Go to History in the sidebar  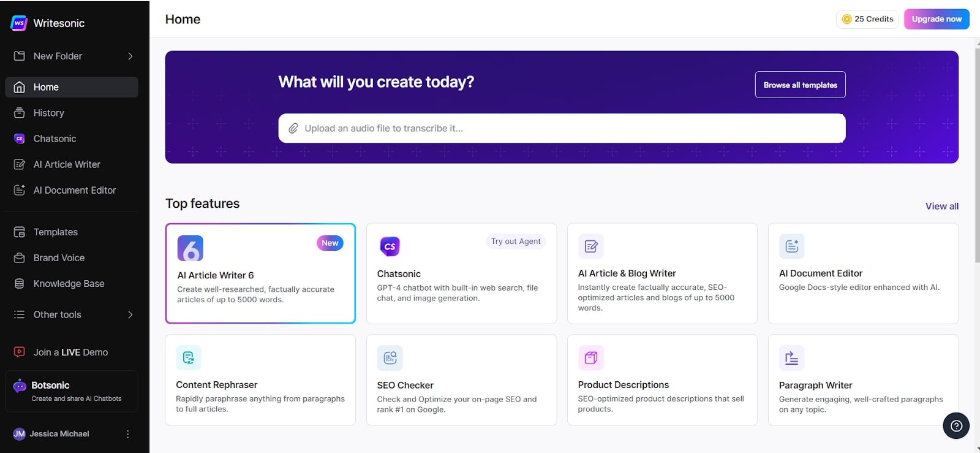[48, 113]
